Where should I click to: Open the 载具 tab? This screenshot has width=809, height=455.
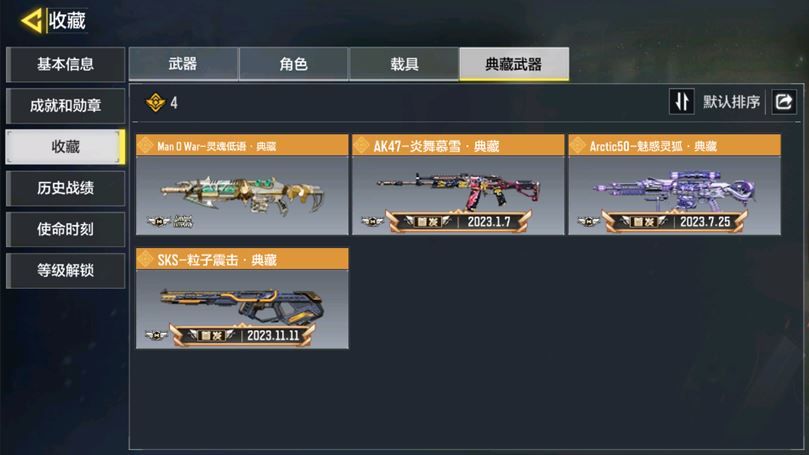(x=404, y=64)
